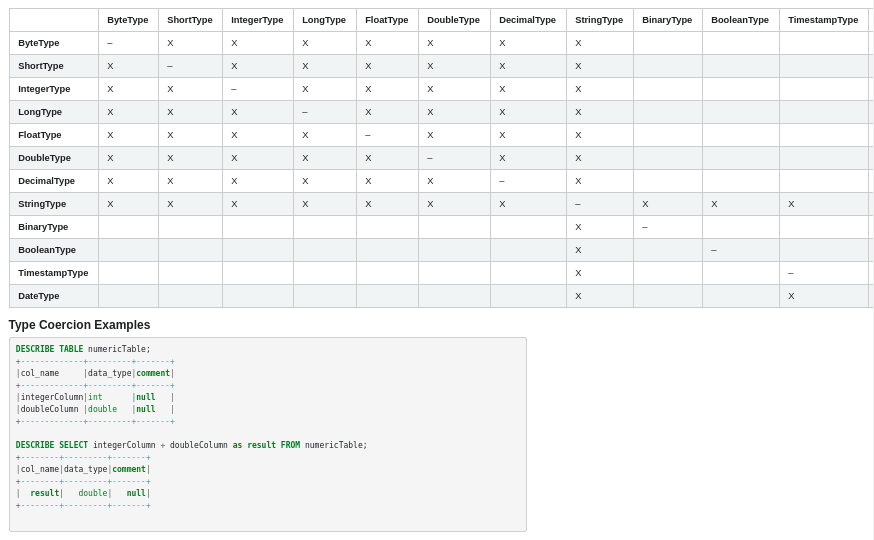Select the DecimalType row label
Screen dimensions: 874x540
[x=46, y=181]
